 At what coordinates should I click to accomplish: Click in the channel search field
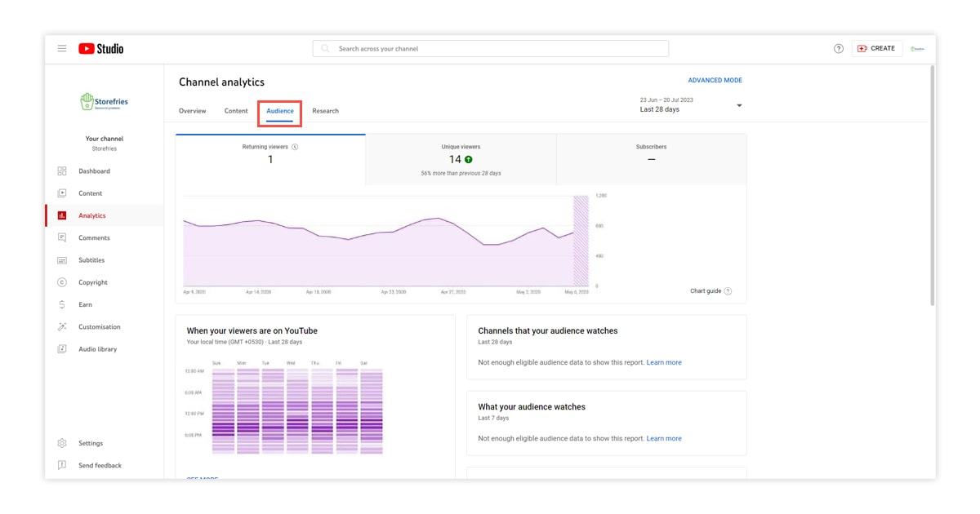490,49
